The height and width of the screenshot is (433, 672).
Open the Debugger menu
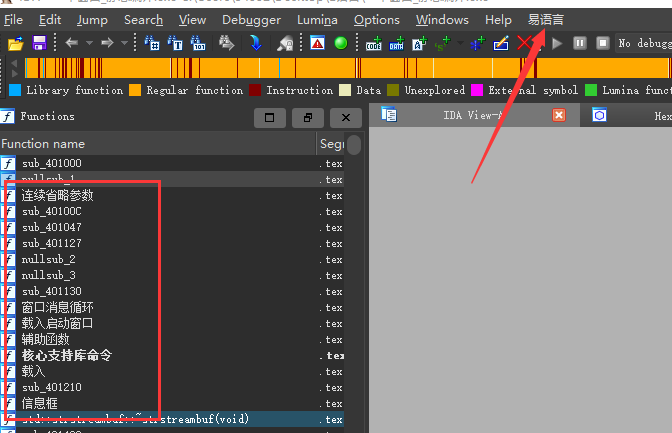click(251, 20)
